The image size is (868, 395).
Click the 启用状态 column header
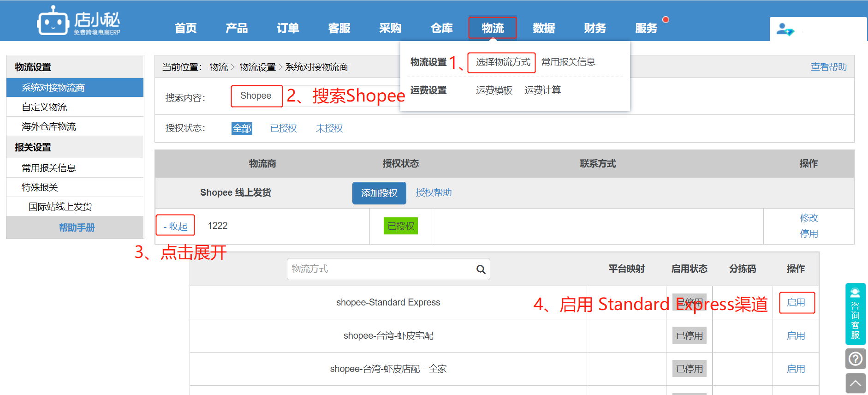click(690, 269)
